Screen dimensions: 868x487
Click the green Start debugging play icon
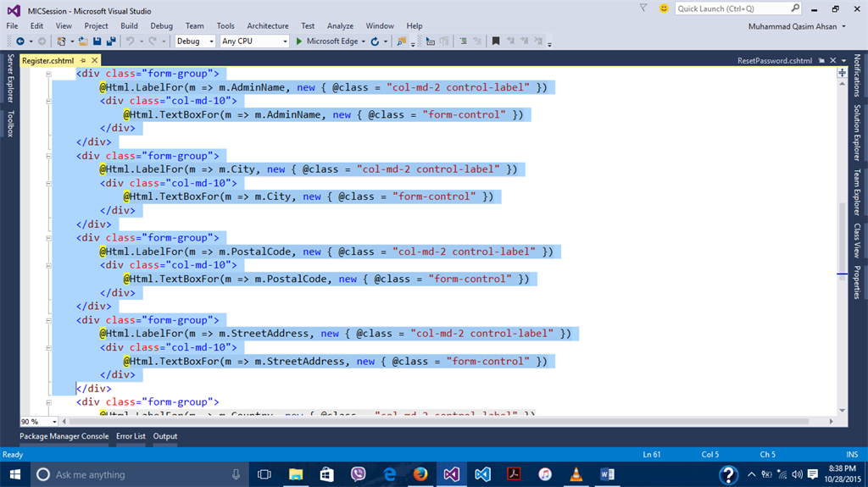(298, 41)
